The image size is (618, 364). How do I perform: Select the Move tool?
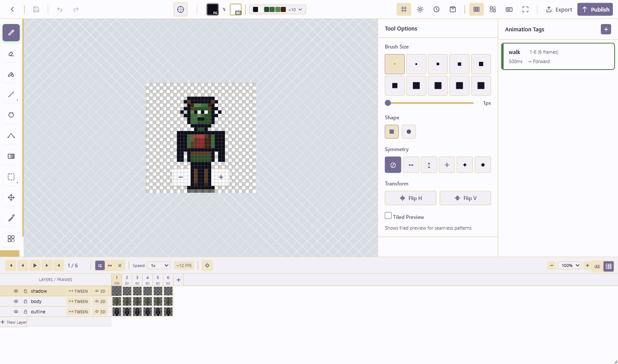tap(11, 197)
